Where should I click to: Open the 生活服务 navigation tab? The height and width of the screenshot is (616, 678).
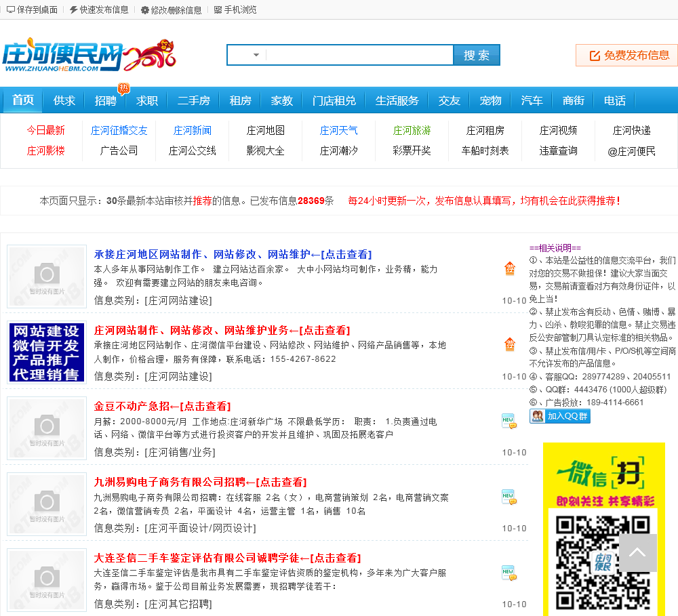click(x=397, y=101)
